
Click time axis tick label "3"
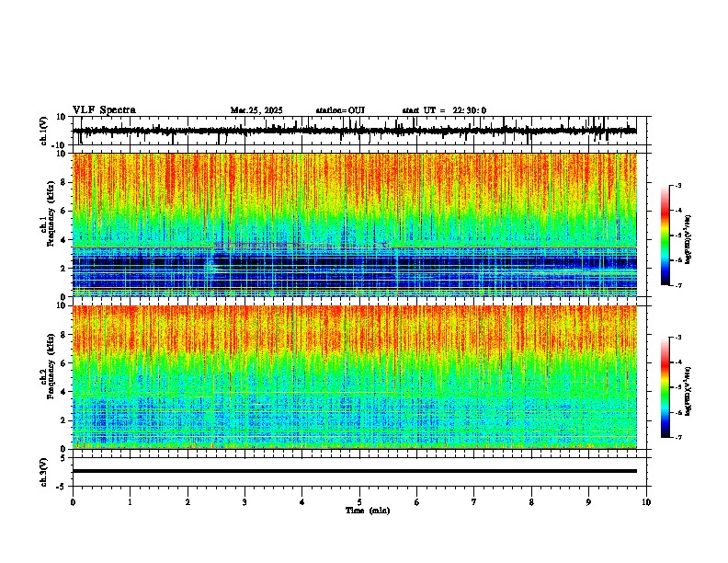click(245, 502)
